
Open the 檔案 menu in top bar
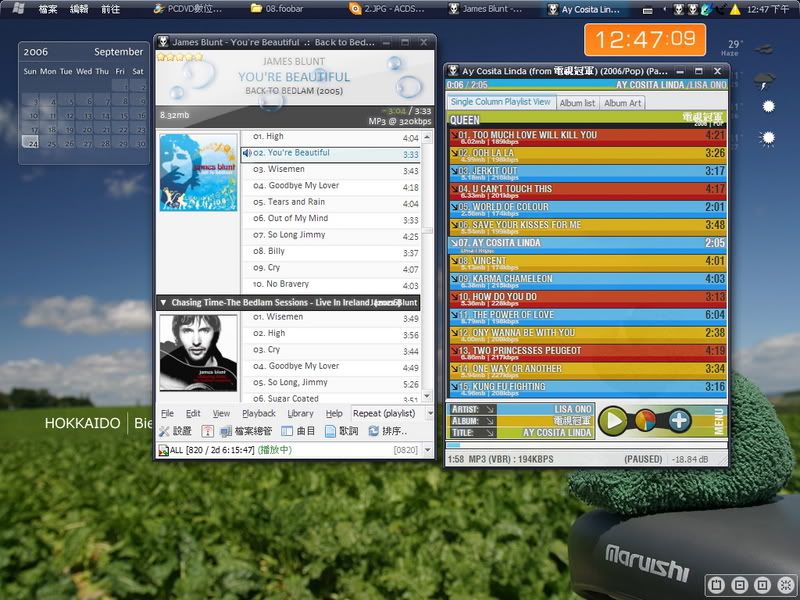click(48, 9)
